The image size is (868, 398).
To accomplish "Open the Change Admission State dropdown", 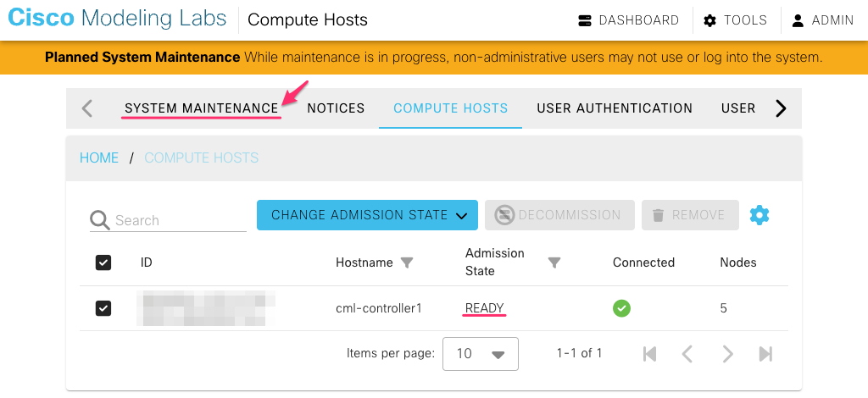I will click(x=367, y=215).
